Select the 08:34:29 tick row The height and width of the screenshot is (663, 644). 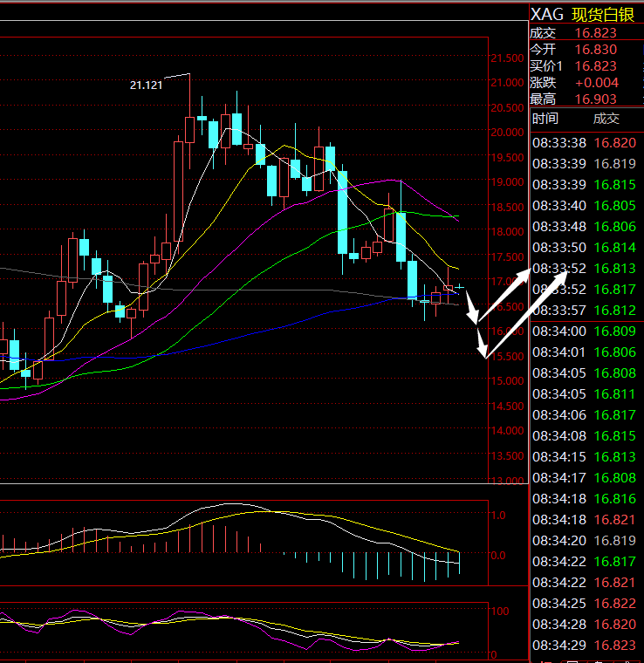(584, 646)
